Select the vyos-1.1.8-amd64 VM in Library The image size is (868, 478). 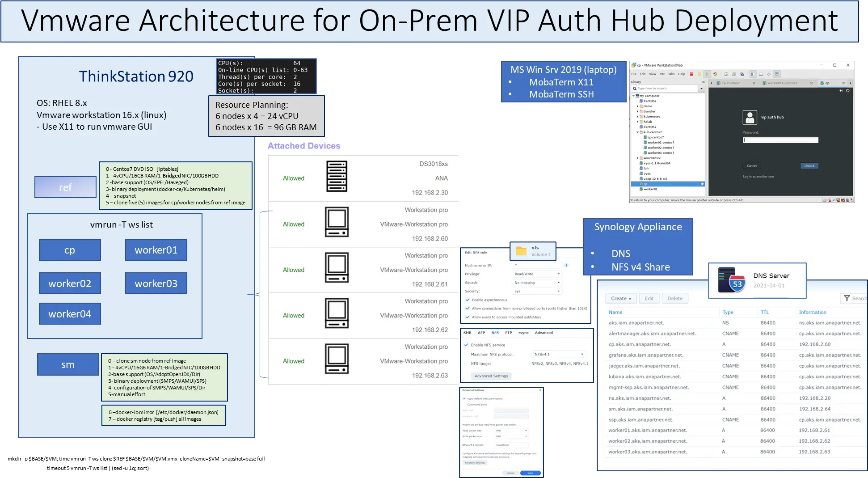pos(655,163)
